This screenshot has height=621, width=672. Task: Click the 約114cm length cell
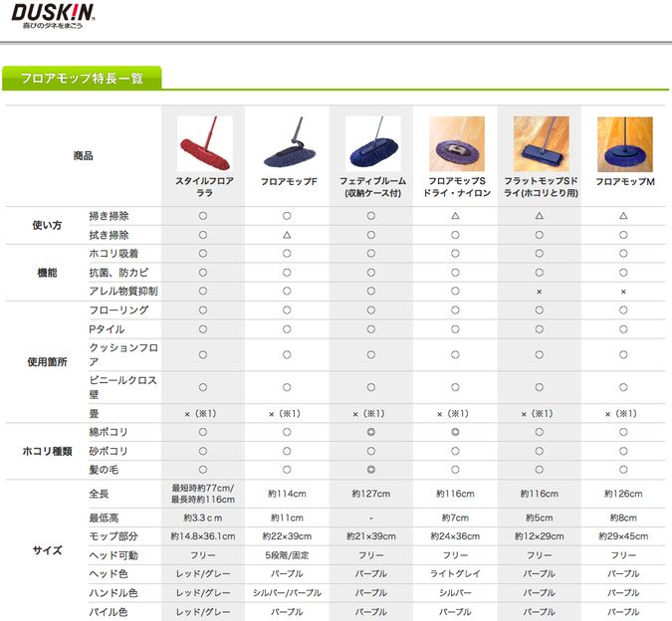point(287,494)
